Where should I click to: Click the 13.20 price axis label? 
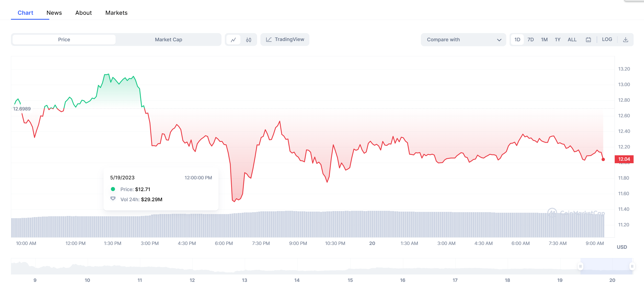point(624,69)
